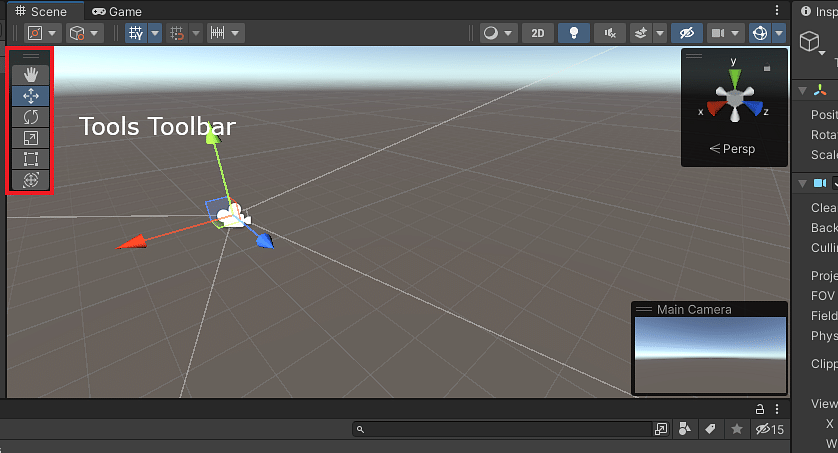Open scene effects dropdown arrow
Image resolution: width=838 pixels, height=453 pixels.
(660, 33)
